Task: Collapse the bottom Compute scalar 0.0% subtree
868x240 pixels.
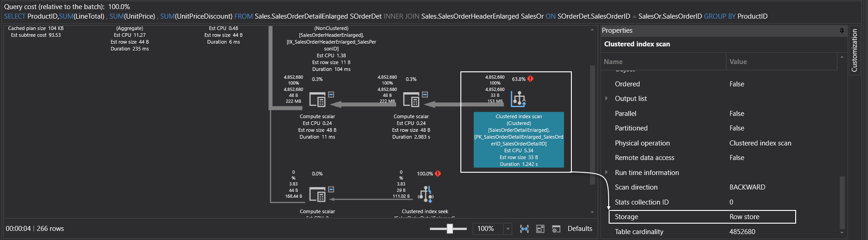Action: tap(331, 189)
